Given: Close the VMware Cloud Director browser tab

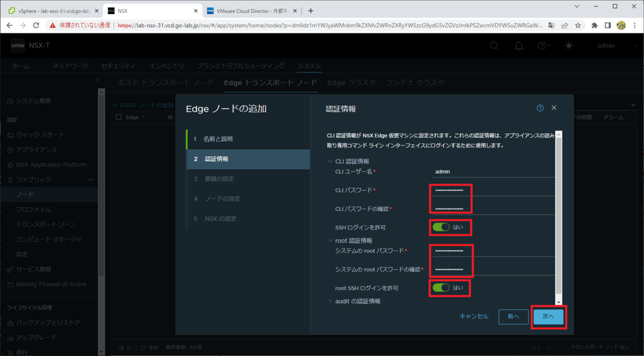Looking at the screenshot, I should [x=296, y=11].
